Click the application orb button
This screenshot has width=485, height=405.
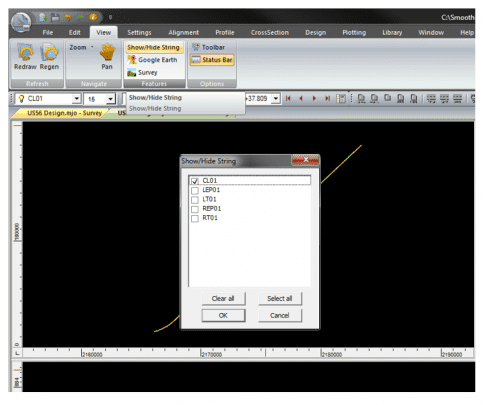(x=21, y=22)
